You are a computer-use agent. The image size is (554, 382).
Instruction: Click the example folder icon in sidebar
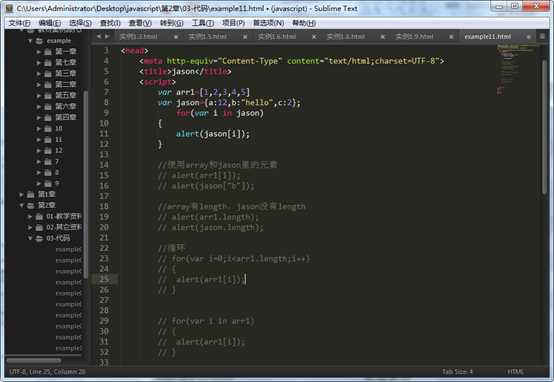[x=40, y=41]
